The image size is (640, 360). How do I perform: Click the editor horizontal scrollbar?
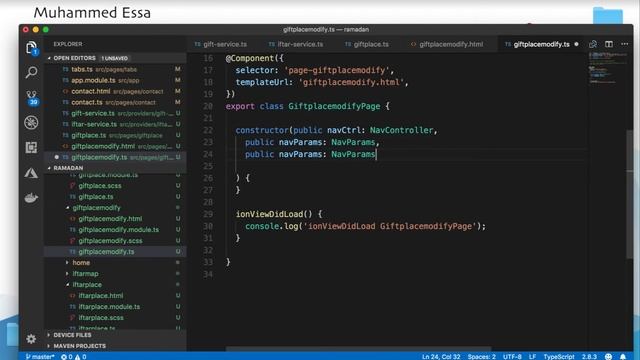(x=358, y=349)
